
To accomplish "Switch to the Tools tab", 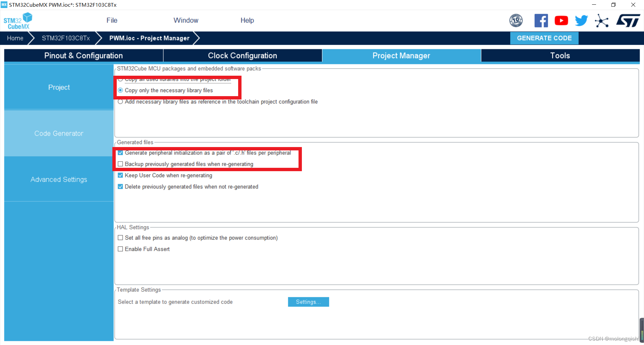I will pyautogui.click(x=560, y=56).
